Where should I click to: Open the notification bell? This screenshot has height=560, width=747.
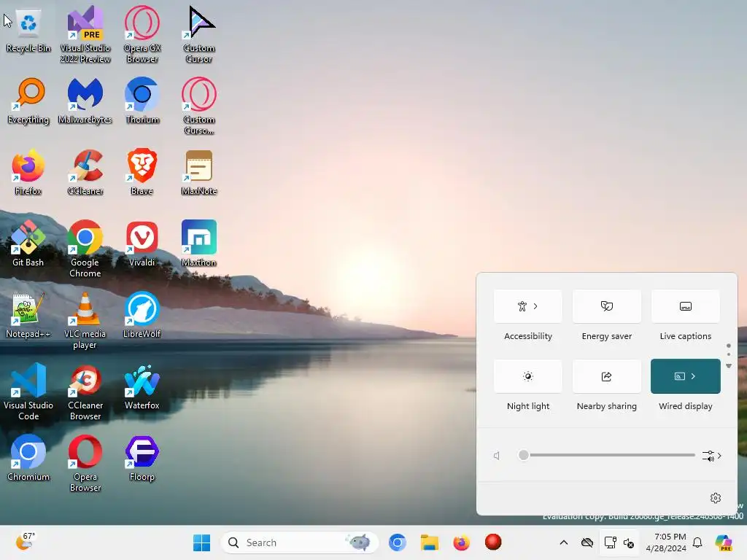coord(697,542)
